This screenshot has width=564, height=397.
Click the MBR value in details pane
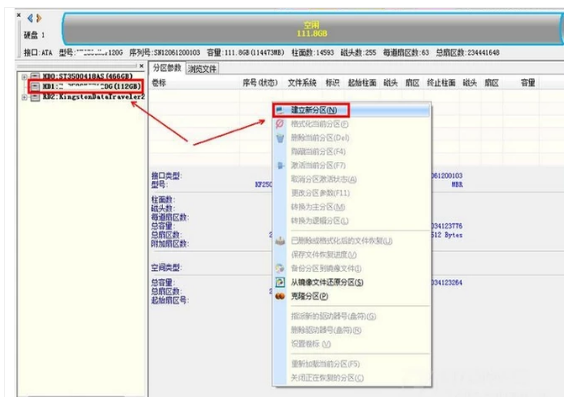457,184
